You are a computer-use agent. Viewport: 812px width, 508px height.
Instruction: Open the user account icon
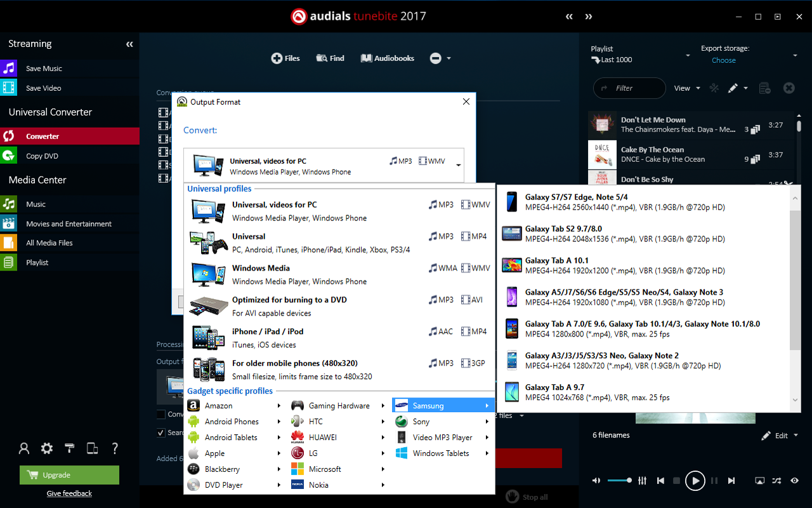pos(24,448)
